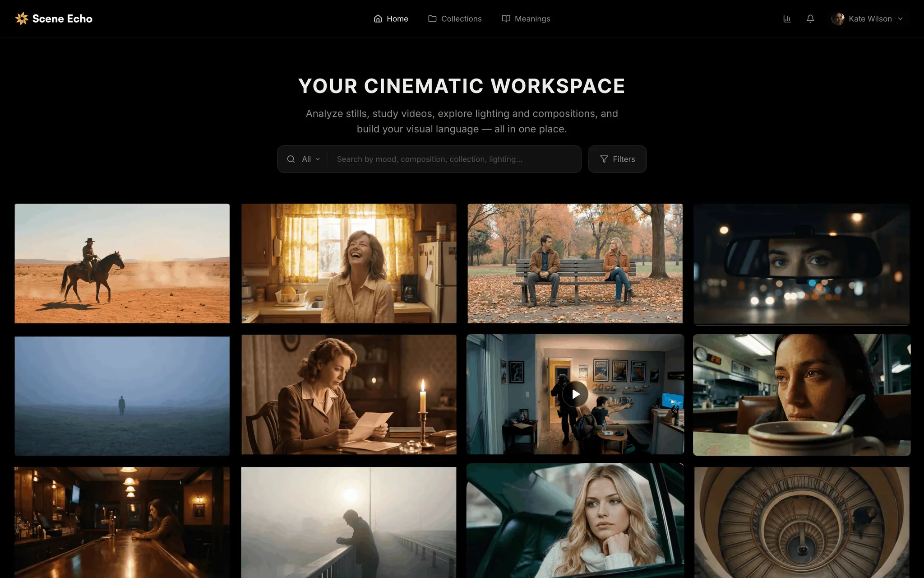Screen dimensions: 924x578
Task: Open the Meanings tab
Action: [526, 19]
